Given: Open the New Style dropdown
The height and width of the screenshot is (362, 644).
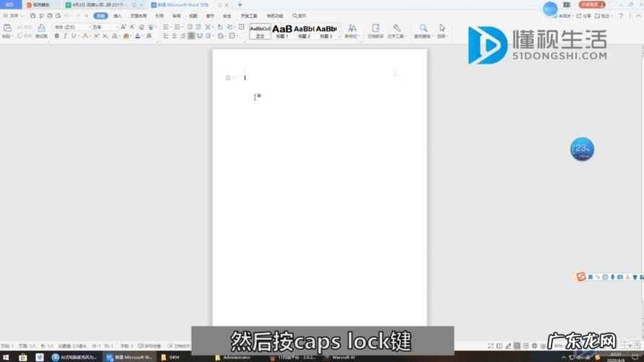Looking at the screenshot, I should pos(352,31).
